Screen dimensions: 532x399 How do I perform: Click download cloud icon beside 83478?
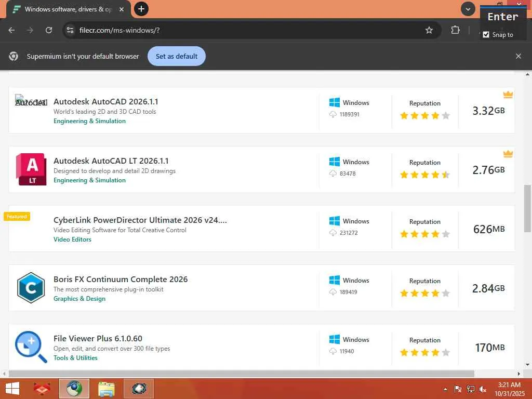pos(333,174)
